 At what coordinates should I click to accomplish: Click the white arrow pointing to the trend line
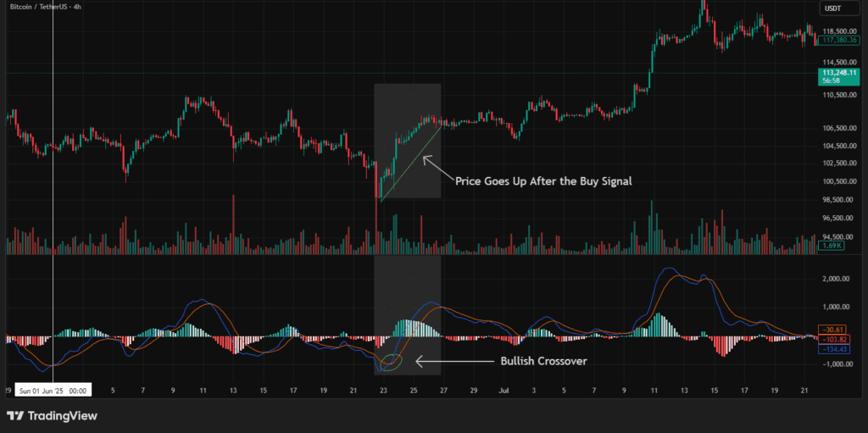coord(437,167)
